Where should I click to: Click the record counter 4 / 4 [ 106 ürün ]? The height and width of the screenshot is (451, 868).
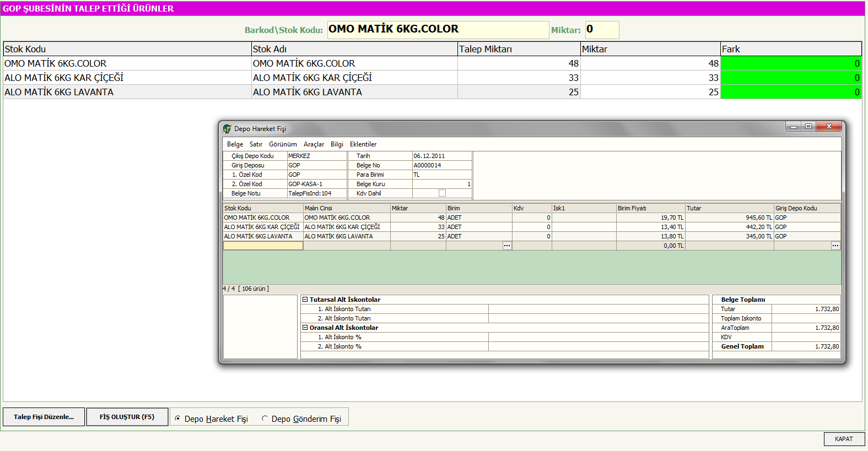click(246, 289)
